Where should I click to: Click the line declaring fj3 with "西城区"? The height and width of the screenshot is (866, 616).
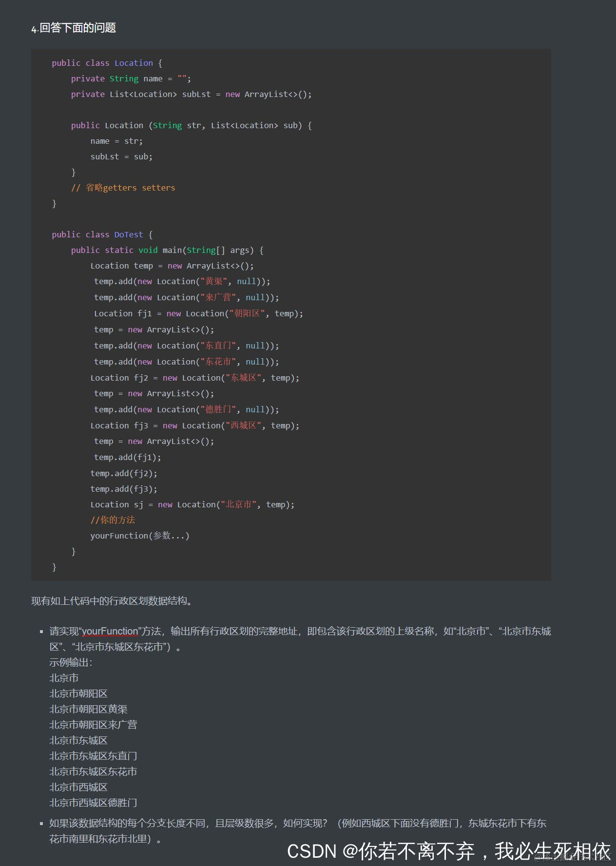point(195,425)
